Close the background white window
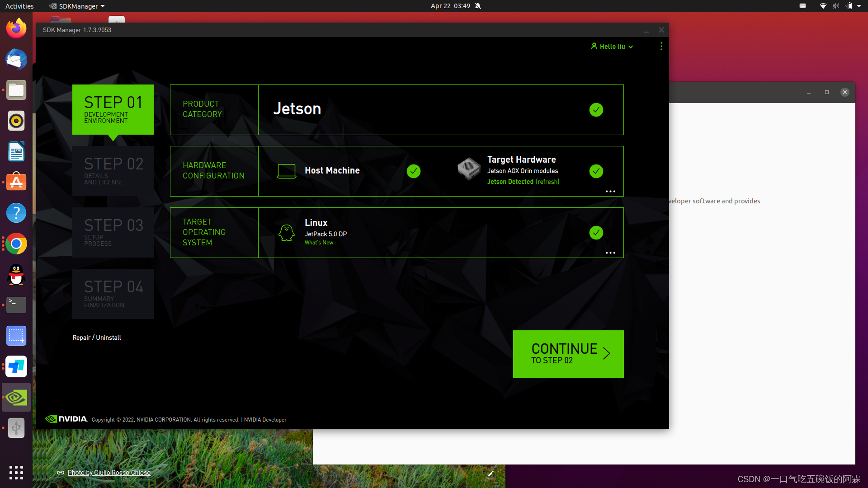Screen dimensions: 868x488 tap(845, 92)
